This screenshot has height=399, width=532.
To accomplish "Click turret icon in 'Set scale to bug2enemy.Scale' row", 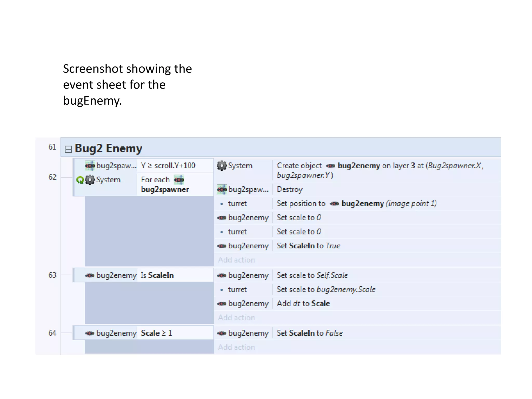I will click(222, 290).
